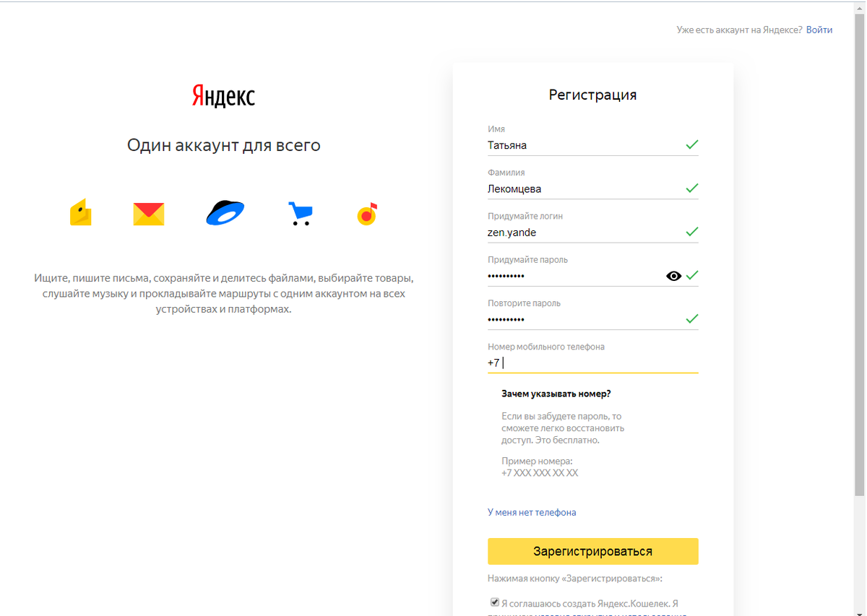Click the 'Один аккаунт для всего' heading
Image resolution: width=867 pixels, height=616 pixels.
point(224,145)
